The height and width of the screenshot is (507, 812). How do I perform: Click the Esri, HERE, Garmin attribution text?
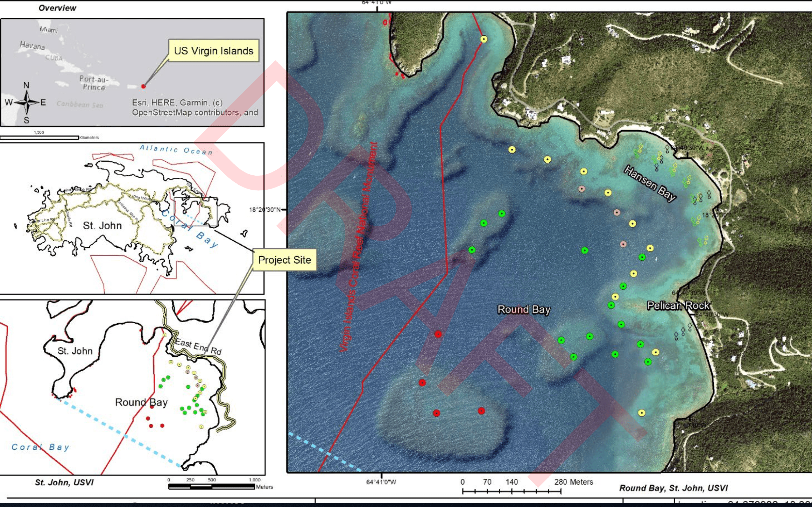[x=195, y=107]
